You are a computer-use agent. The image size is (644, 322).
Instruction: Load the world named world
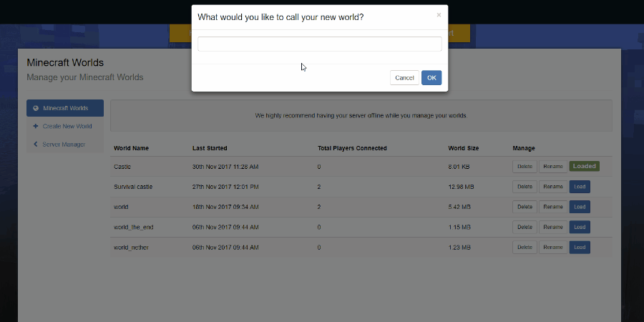pos(580,207)
